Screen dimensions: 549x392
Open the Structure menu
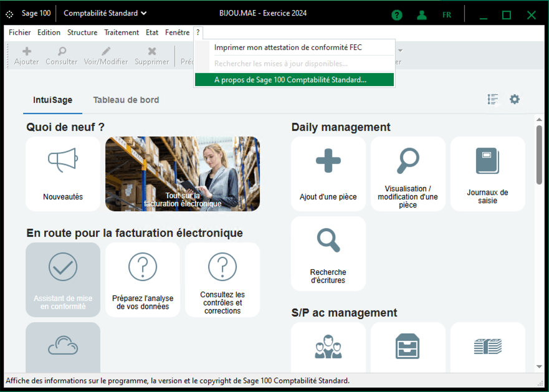pyautogui.click(x=82, y=32)
